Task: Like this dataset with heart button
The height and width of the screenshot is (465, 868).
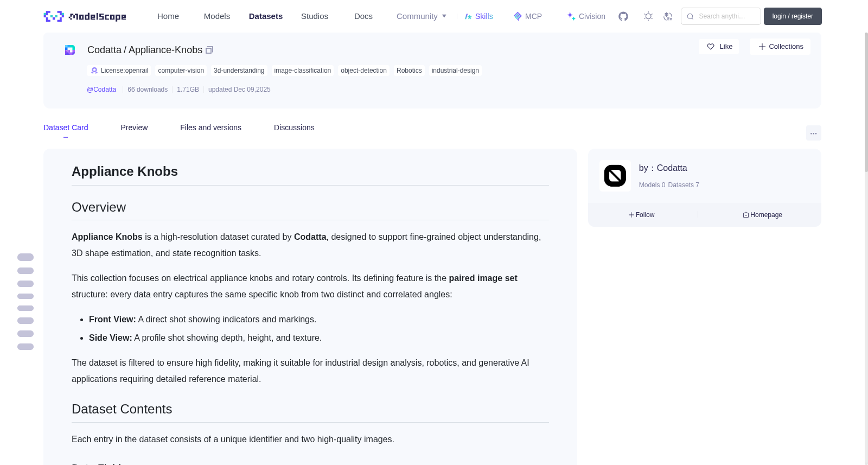Action: 719,47
